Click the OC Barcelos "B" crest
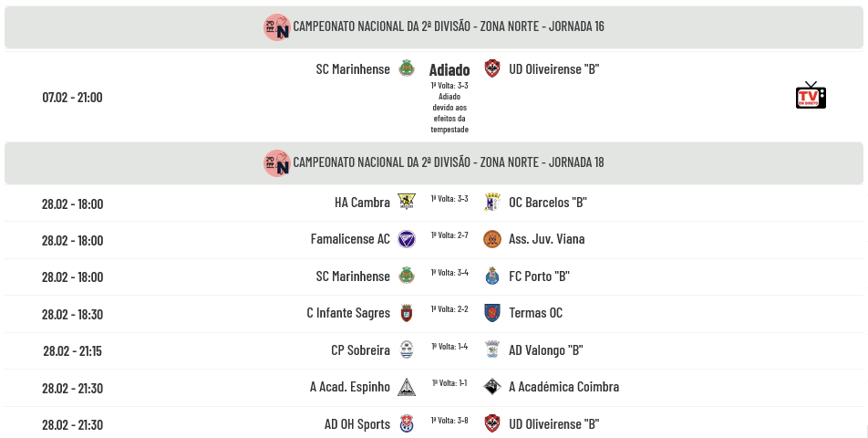The image size is (868, 438). 492,203
